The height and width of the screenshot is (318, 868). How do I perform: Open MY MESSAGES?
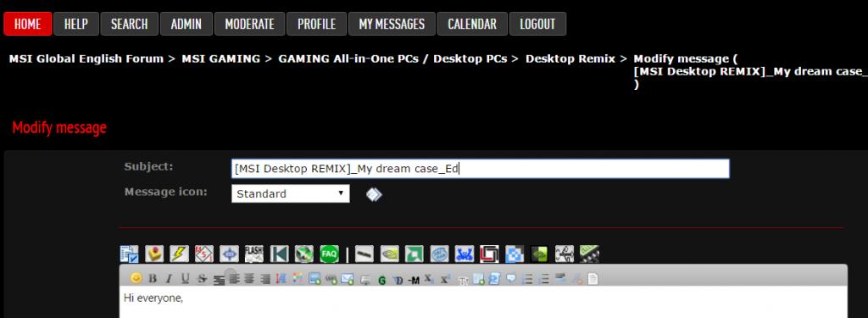[392, 24]
